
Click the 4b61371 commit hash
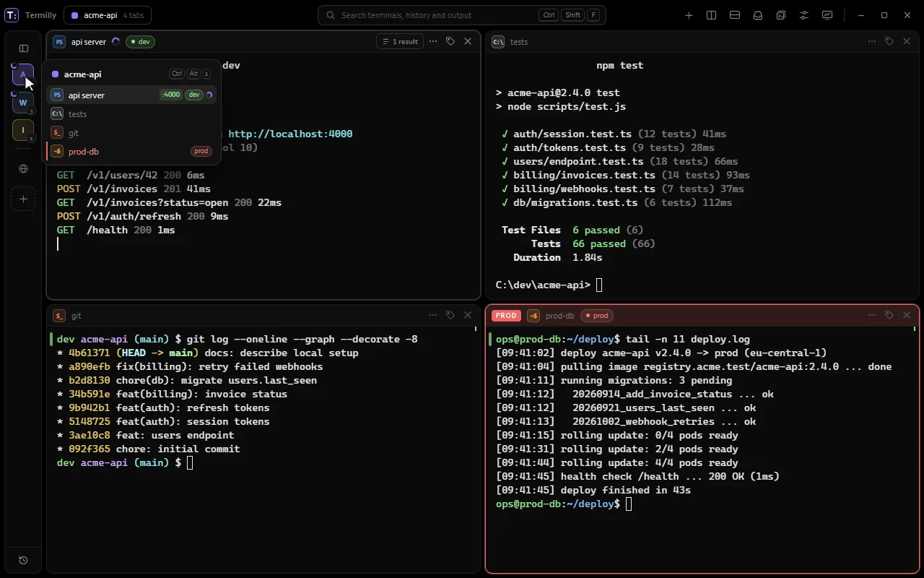coord(89,353)
